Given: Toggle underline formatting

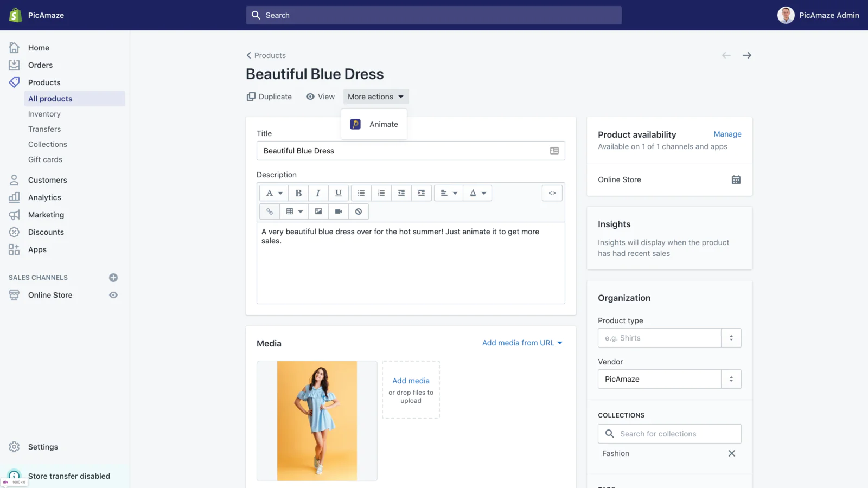Looking at the screenshot, I should pyautogui.click(x=338, y=193).
